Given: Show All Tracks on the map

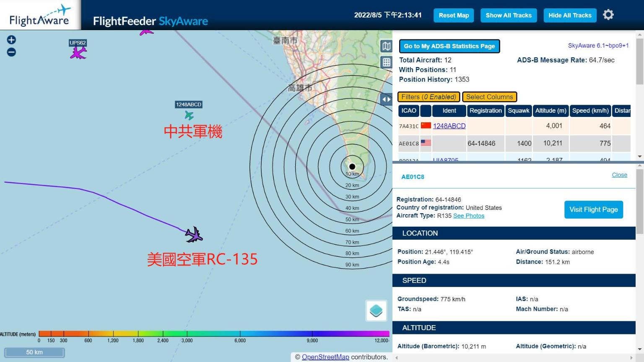Looking at the screenshot, I should pos(508,16).
